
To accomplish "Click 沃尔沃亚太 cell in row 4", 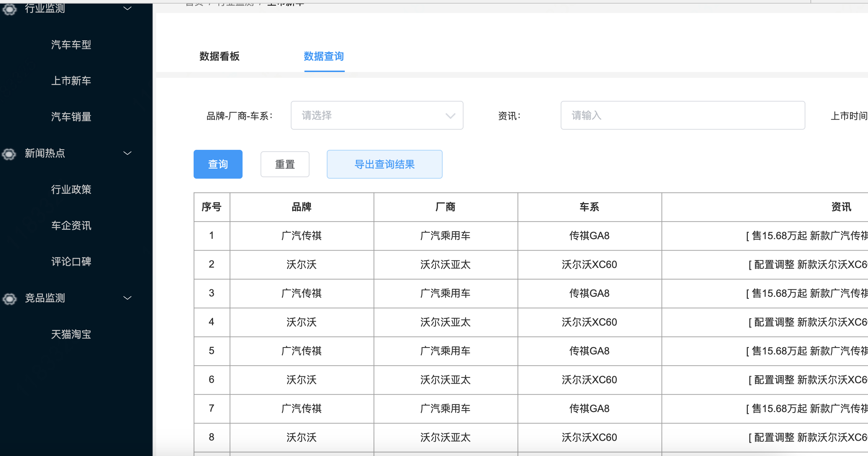I will click(446, 322).
